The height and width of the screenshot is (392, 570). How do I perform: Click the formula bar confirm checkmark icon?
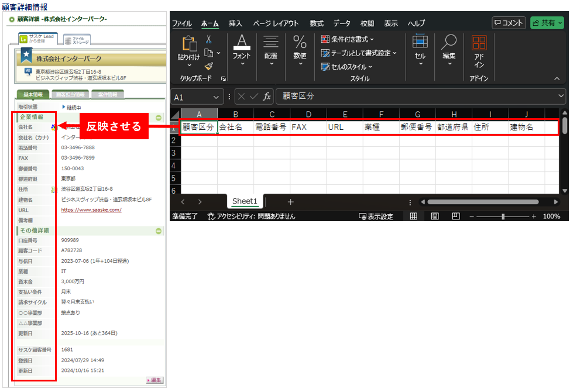pyautogui.click(x=254, y=97)
